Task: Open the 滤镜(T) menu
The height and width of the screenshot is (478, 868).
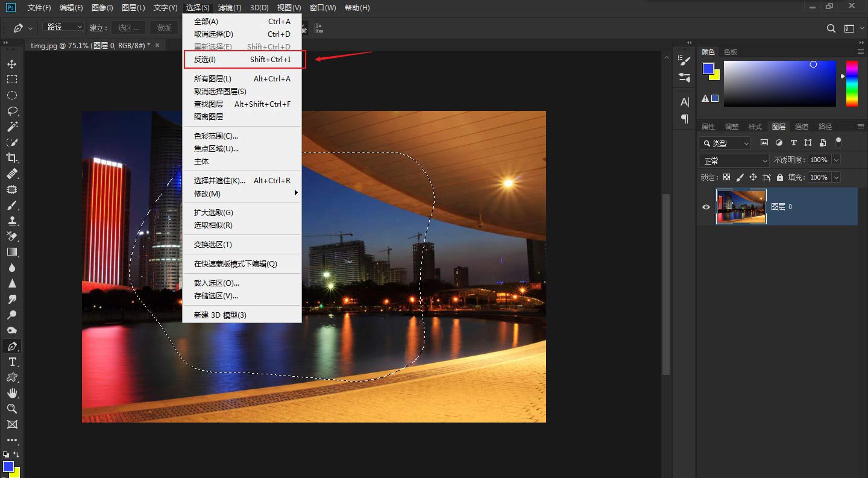Action: pyautogui.click(x=230, y=8)
